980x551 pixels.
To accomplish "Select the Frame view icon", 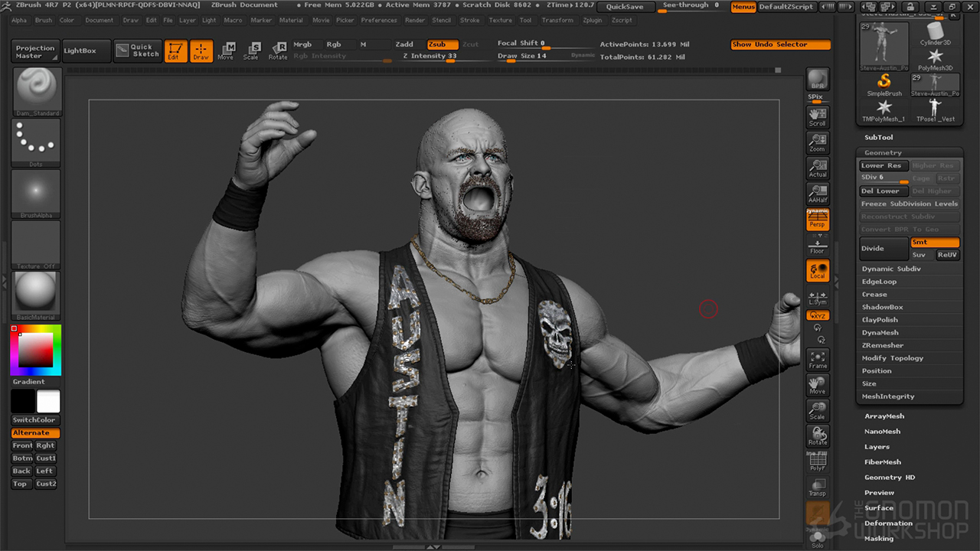I will pos(818,360).
